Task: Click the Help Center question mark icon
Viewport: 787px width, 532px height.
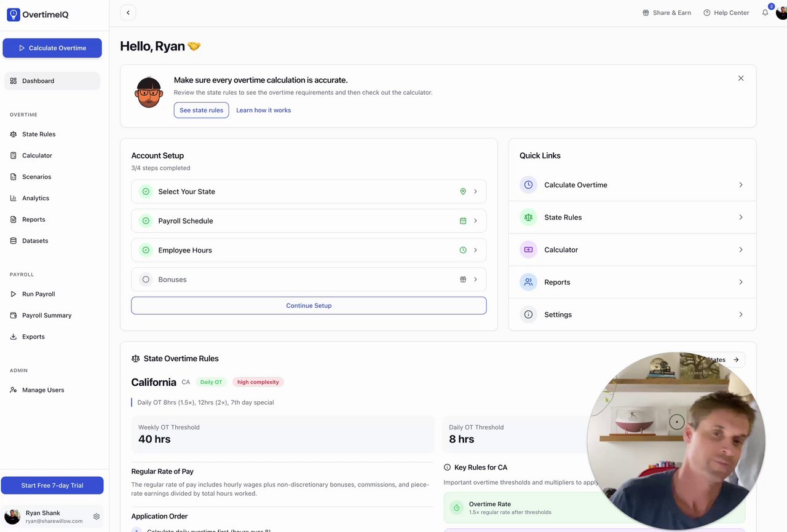Action: coord(707,13)
